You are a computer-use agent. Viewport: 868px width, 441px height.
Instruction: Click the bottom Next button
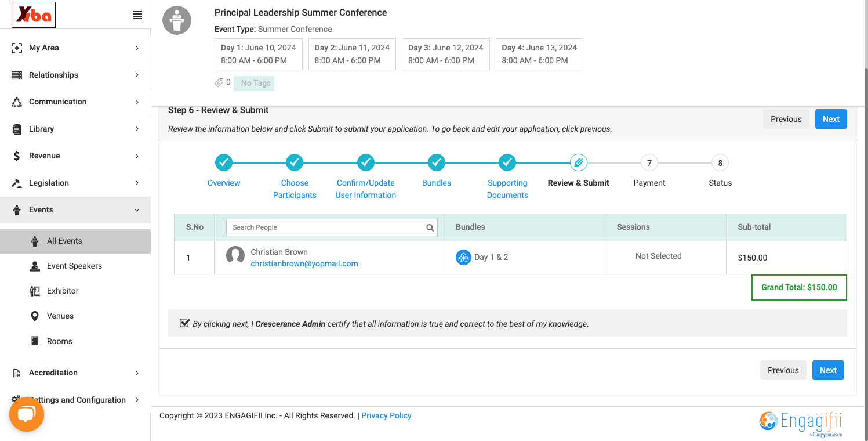[x=828, y=370]
